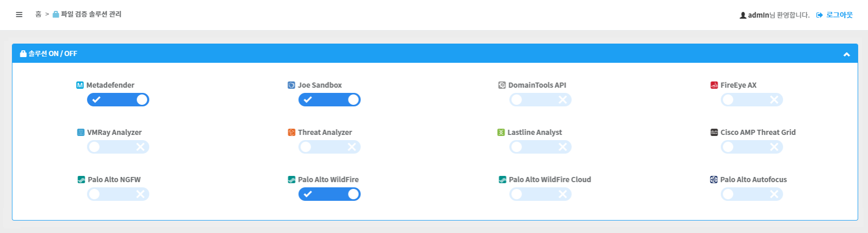Viewport: 868px width, 233px height.
Task: Click the Palo Alto Autofocus logo icon
Action: 714,180
